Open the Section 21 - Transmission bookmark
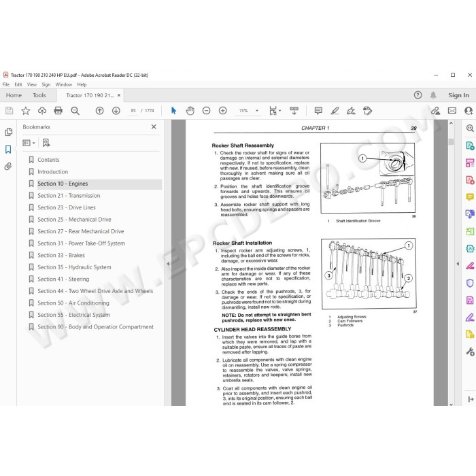Image resolution: width=476 pixels, height=476 pixels. click(x=69, y=196)
